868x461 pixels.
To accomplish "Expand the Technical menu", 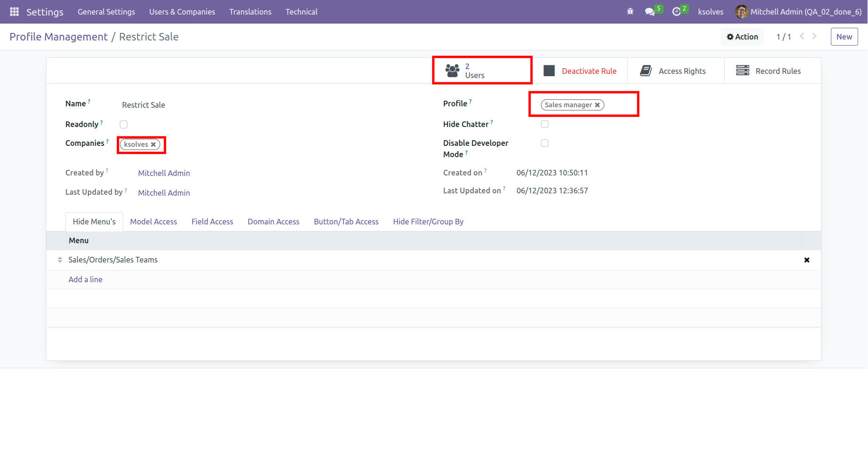I will [x=301, y=12].
